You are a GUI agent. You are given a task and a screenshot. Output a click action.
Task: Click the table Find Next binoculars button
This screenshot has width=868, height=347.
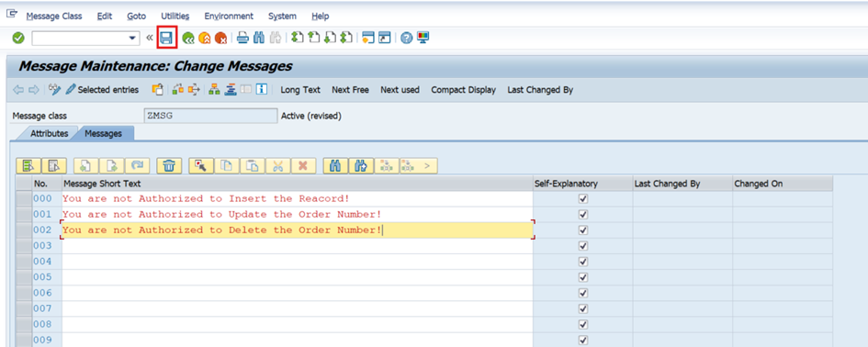361,165
